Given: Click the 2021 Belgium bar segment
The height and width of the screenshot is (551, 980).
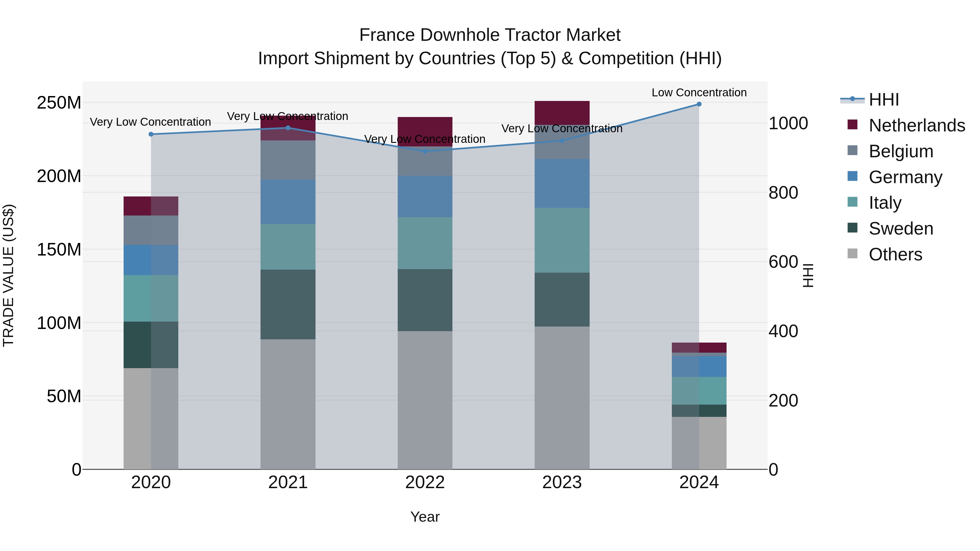Looking at the screenshot, I should (x=288, y=160).
